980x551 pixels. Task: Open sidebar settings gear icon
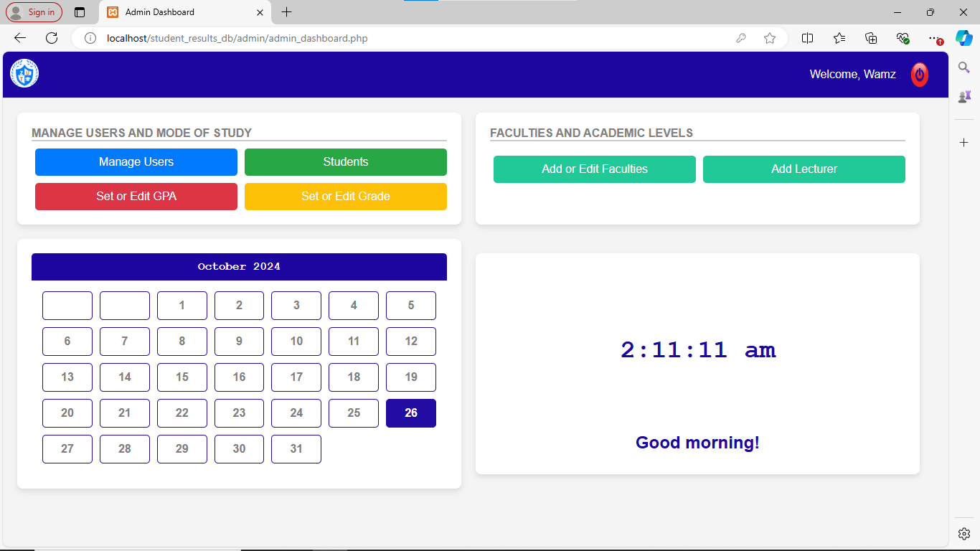click(964, 533)
